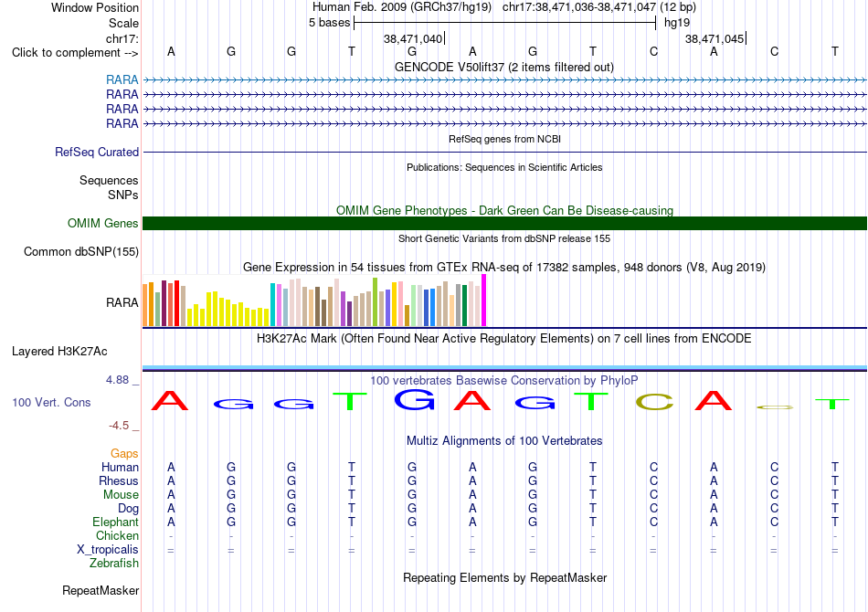
Task: Click the Mouse alignment row label
Action: 121,495
